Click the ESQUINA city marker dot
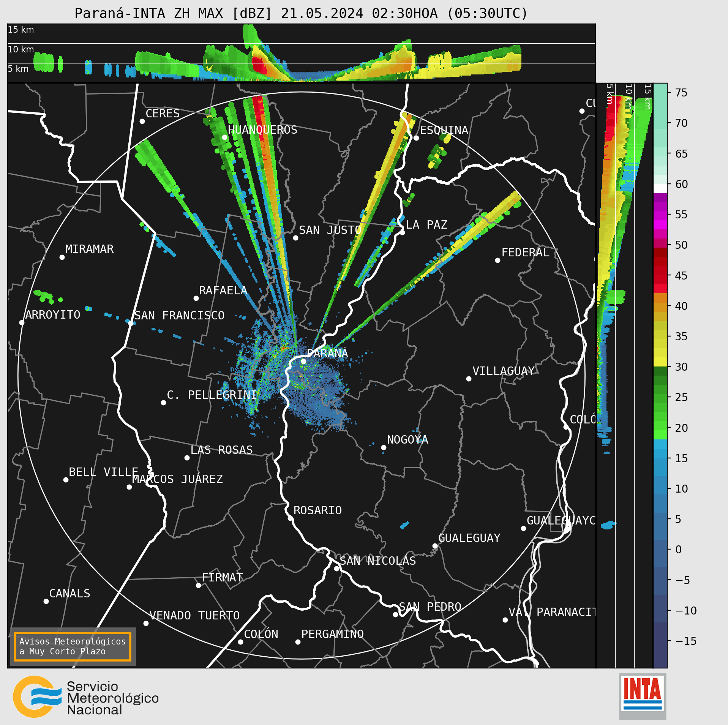This screenshot has height=725, width=728. point(416,138)
